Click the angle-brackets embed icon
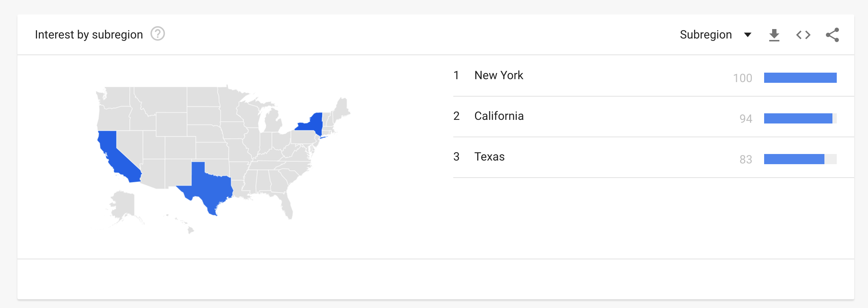Viewport: 868px width, 308px height. [803, 34]
